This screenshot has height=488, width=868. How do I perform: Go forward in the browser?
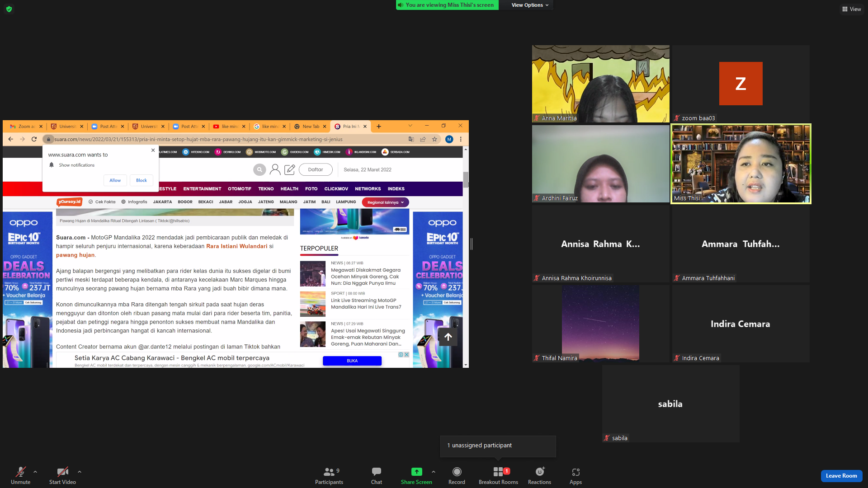[x=22, y=139]
